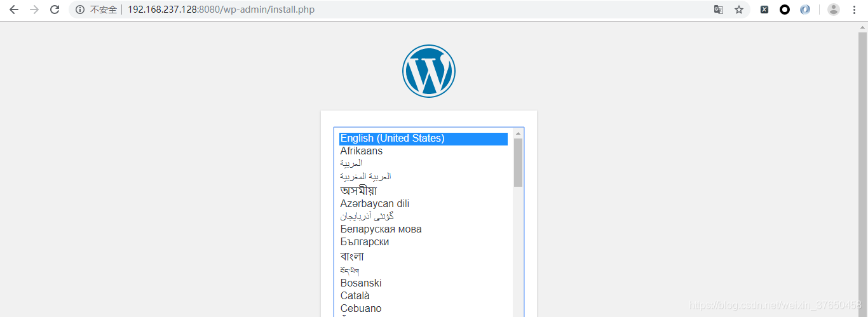The height and width of the screenshot is (317, 868).
Task: Open the X extension icon
Action: [x=764, y=10]
